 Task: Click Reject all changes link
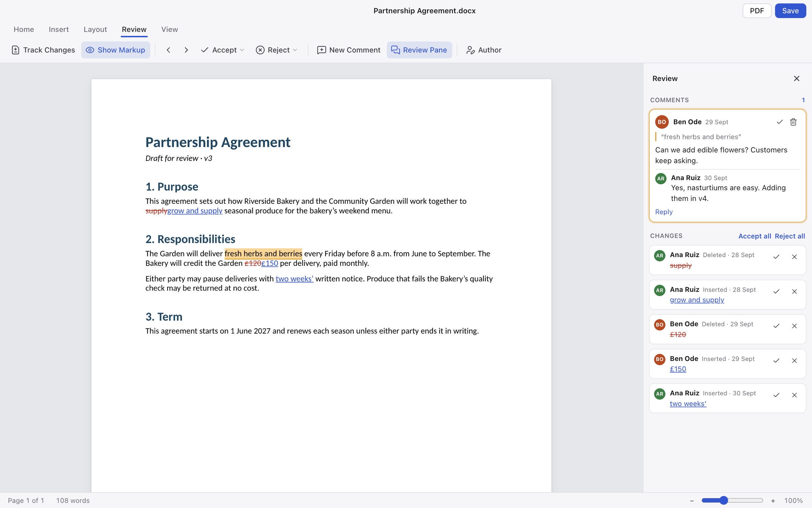click(x=790, y=236)
